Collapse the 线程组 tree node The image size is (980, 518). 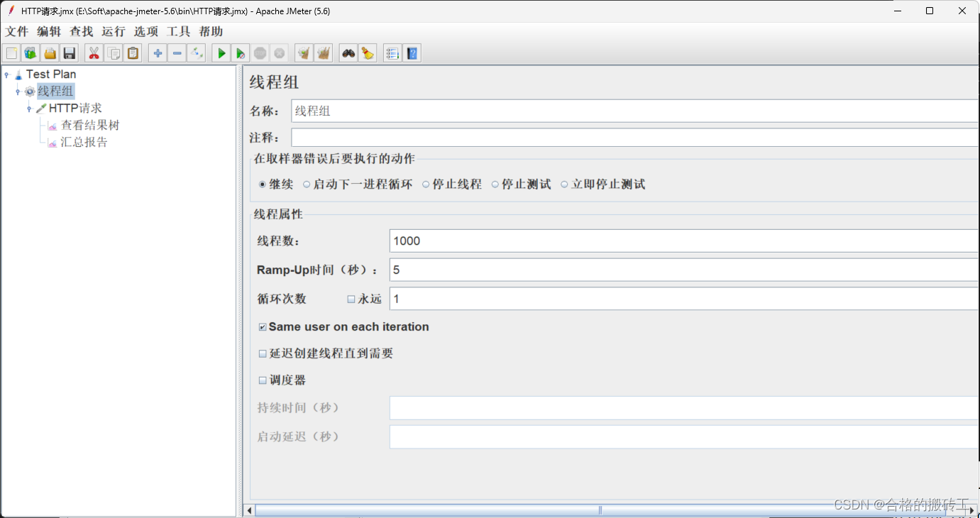click(17, 91)
